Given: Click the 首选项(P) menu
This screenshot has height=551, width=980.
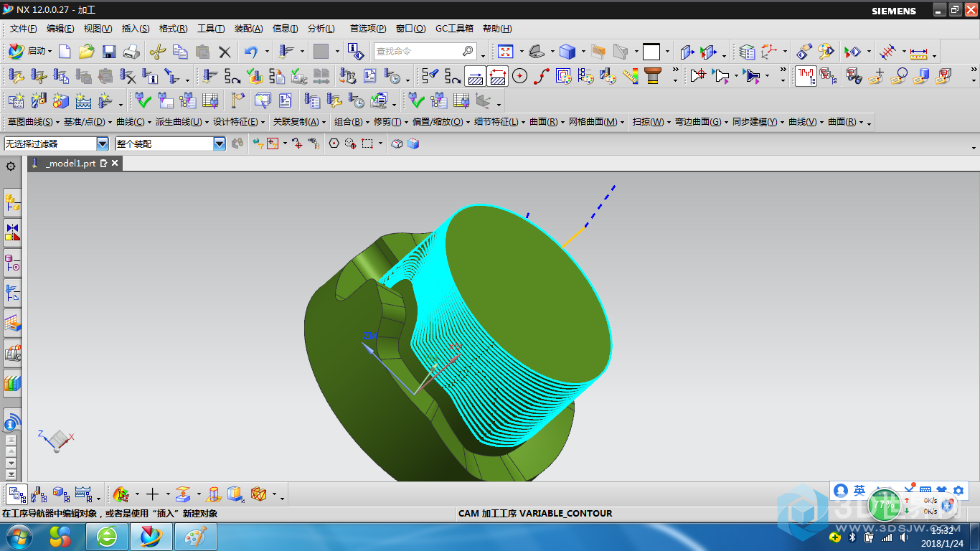Looking at the screenshot, I should (x=368, y=29).
